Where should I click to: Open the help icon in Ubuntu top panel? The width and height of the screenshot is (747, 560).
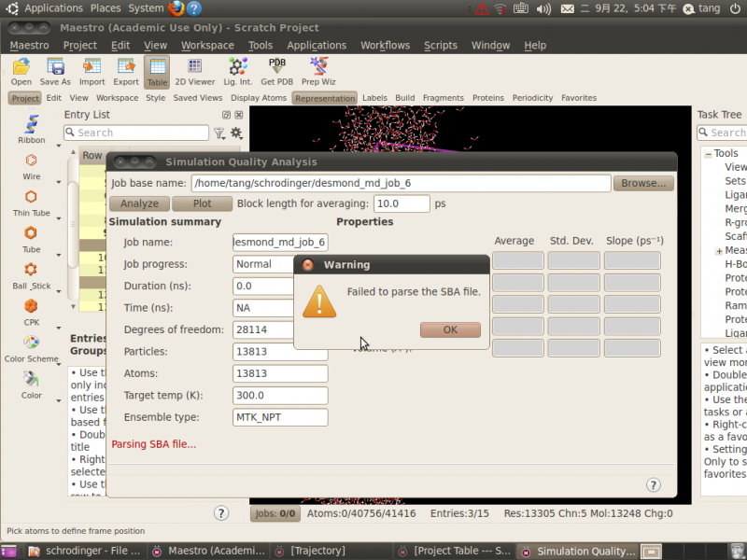[x=193, y=8]
